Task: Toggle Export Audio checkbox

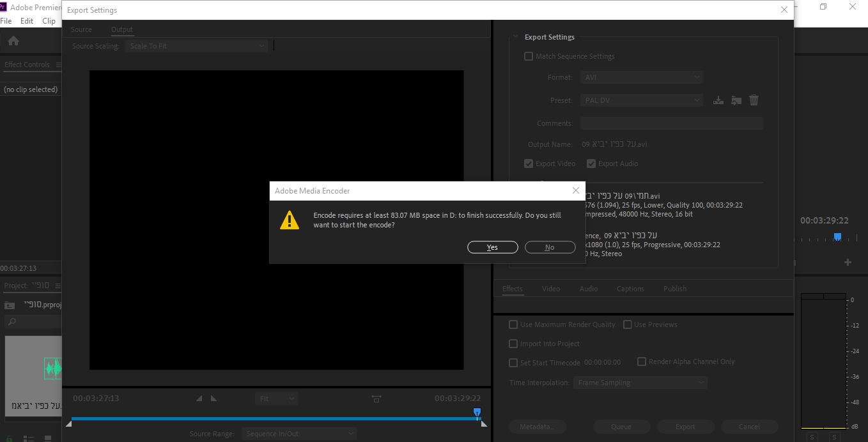Action: click(591, 164)
